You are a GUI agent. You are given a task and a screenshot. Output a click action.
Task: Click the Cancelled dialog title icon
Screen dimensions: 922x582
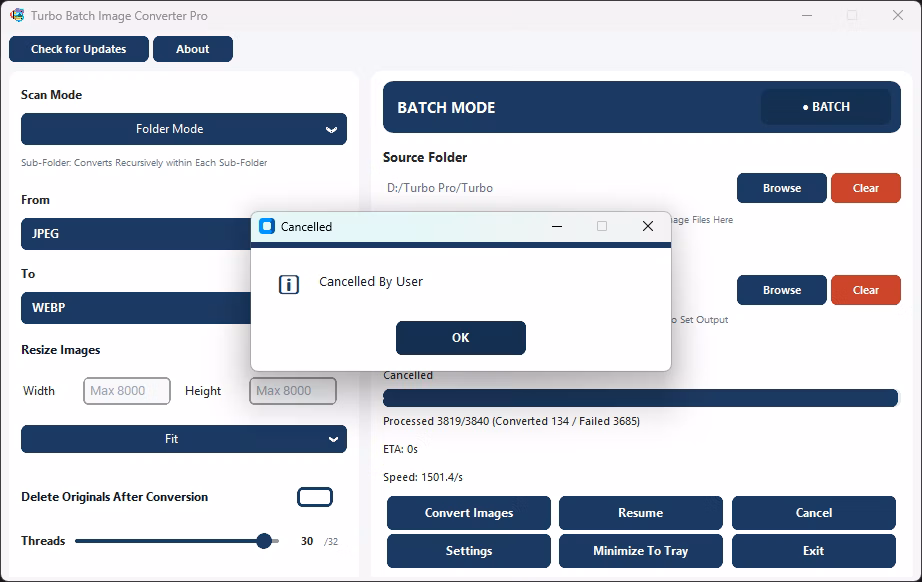point(267,226)
